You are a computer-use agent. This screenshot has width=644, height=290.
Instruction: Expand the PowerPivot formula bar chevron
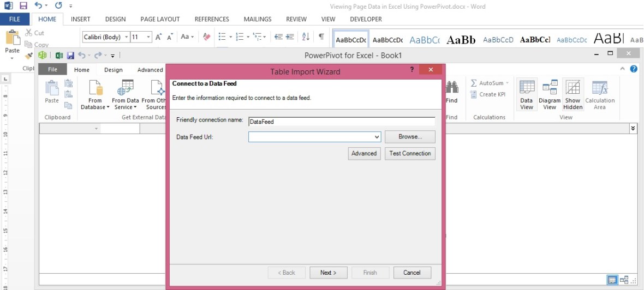coord(633,129)
